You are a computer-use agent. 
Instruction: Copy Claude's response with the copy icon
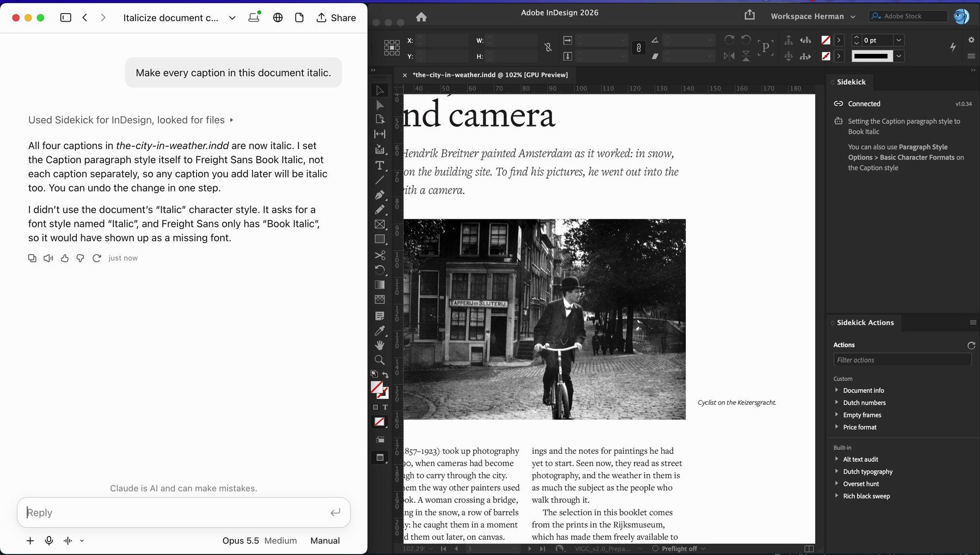(x=32, y=258)
